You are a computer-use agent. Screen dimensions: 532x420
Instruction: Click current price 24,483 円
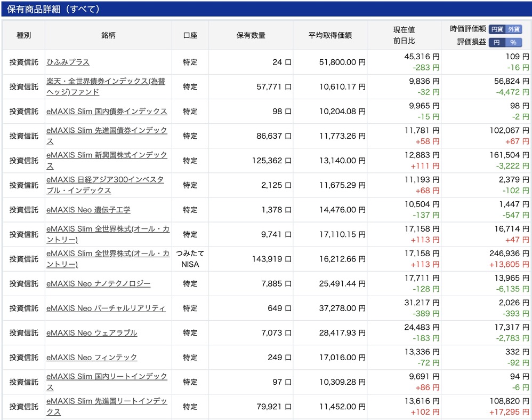[x=422, y=327]
